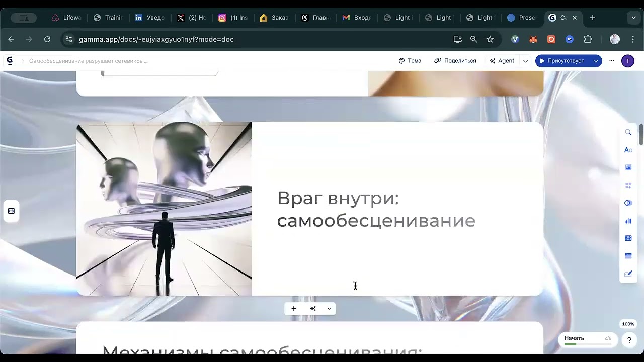Image resolution: width=644 pixels, height=362 pixels.
Task: Switch to the Lifewa browser tab
Action: 66,18
